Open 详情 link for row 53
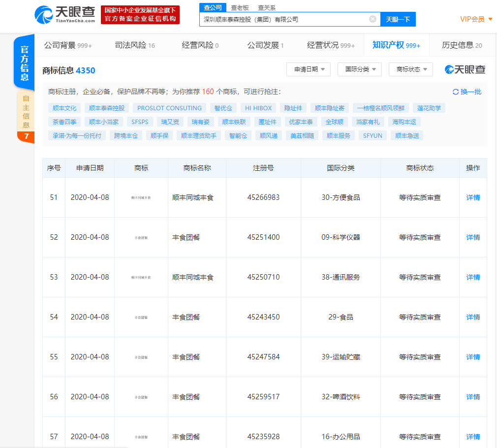Viewport: 497px width, 448px height. pyautogui.click(x=473, y=277)
